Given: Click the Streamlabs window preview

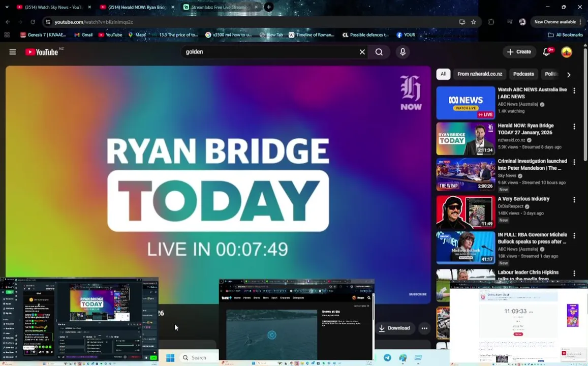Looking at the screenshot, I should coord(79,321).
